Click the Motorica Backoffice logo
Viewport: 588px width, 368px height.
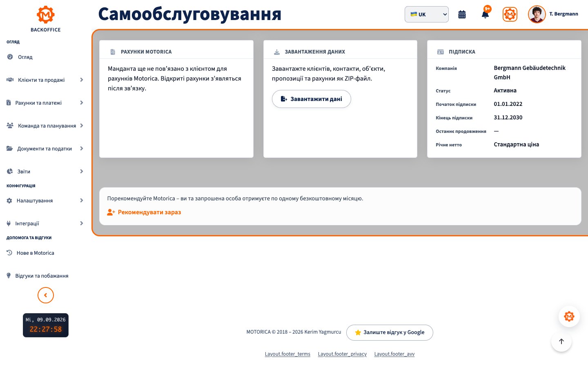click(46, 19)
